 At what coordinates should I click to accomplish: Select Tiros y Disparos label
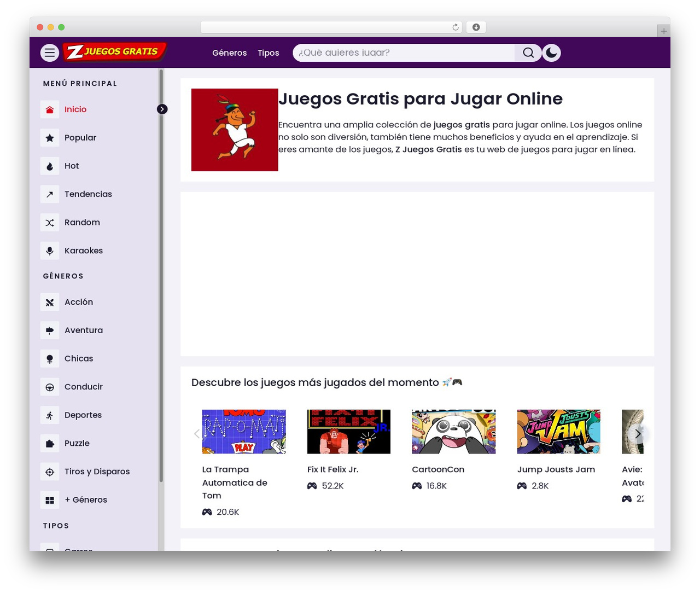click(97, 472)
